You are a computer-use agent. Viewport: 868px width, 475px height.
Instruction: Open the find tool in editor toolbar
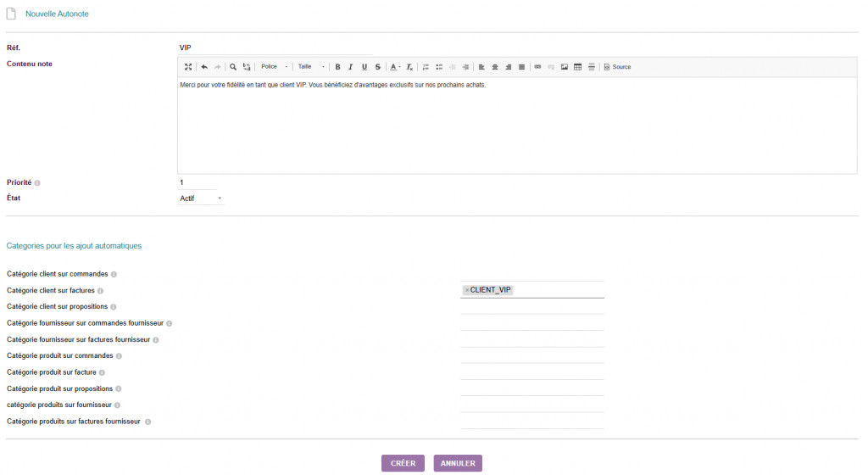pyautogui.click(x=233, y=67)
